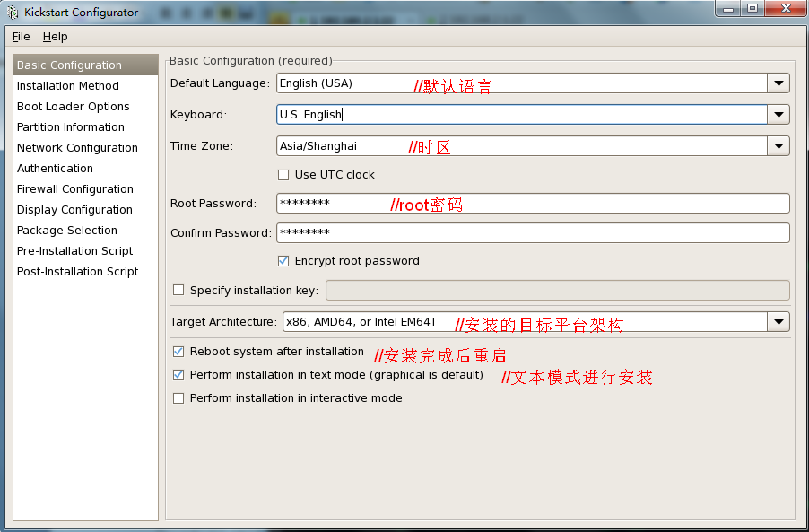Uncheck Reboot system after installation
Image resolution: width=809 pixels, height=532 pixels.
178,352
